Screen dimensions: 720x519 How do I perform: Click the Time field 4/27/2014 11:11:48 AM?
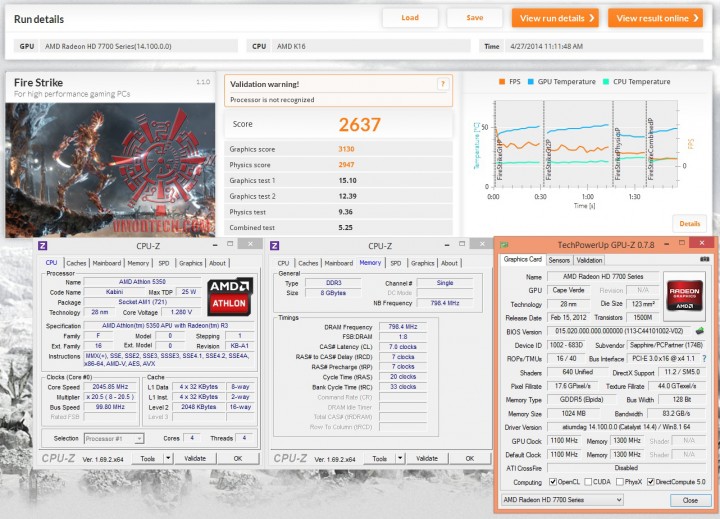pyautogui.click(x=604, y=46)
